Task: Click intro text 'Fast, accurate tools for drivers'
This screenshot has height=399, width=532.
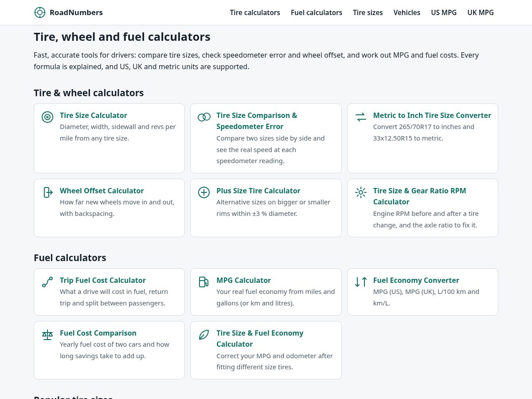Action: tap(85, 55)
